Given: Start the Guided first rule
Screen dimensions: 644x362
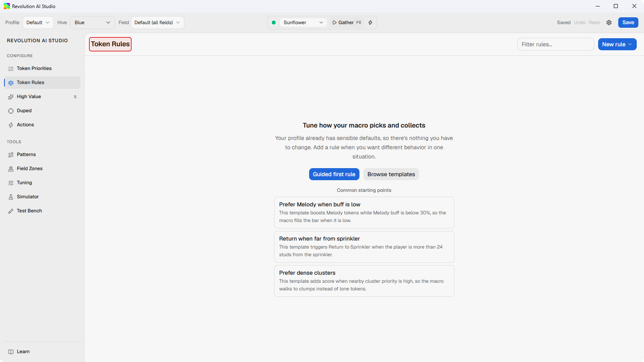Looking at the screenshot, I should 334,174.
